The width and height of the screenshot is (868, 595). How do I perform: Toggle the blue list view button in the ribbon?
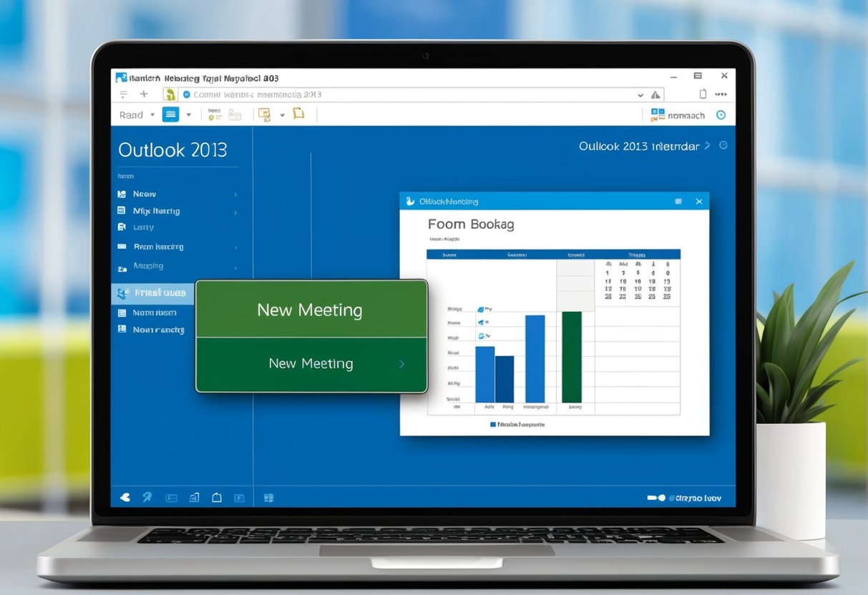click(x=170, y=114)
